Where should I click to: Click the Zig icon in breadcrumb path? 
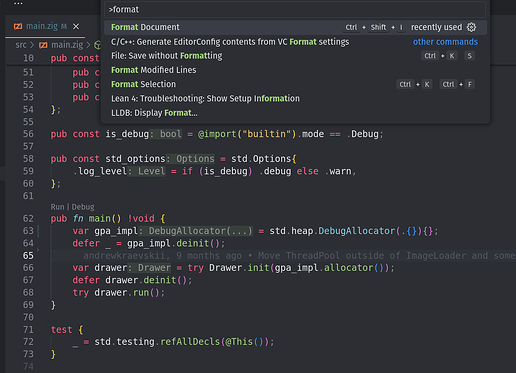(43, 45)
